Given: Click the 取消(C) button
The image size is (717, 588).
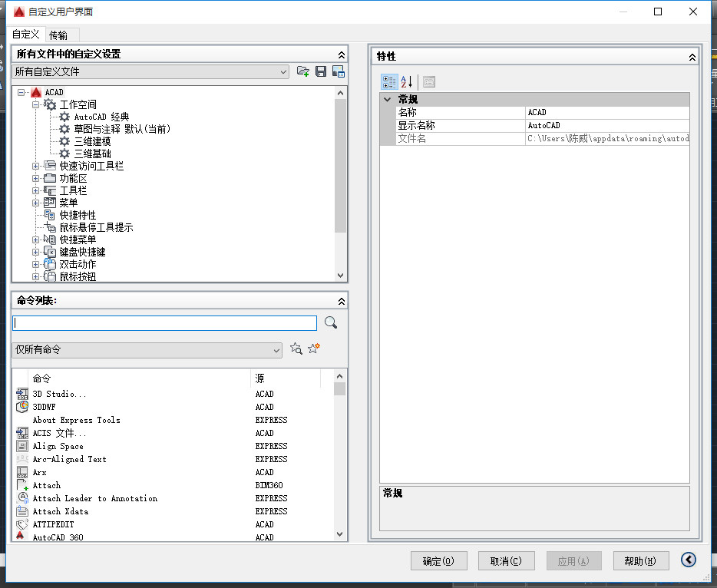Looking at the screenshot, I should [506, 561].
